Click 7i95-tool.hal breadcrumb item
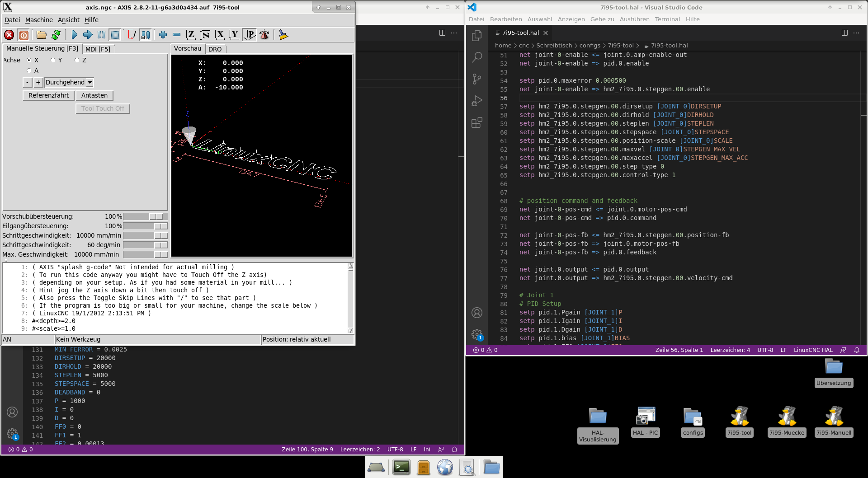 [665, 46]
